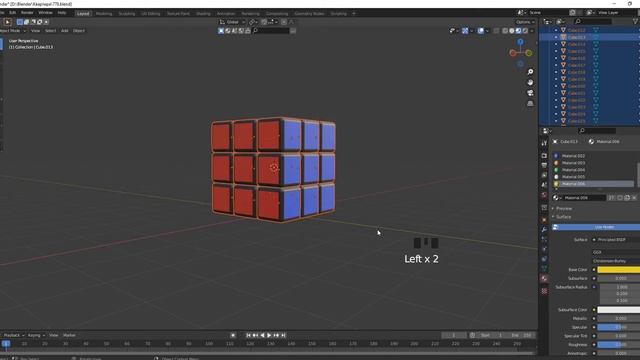Screen dimensions: 640x360
Task: Open the Output properties tab icon
Action: 544,165
